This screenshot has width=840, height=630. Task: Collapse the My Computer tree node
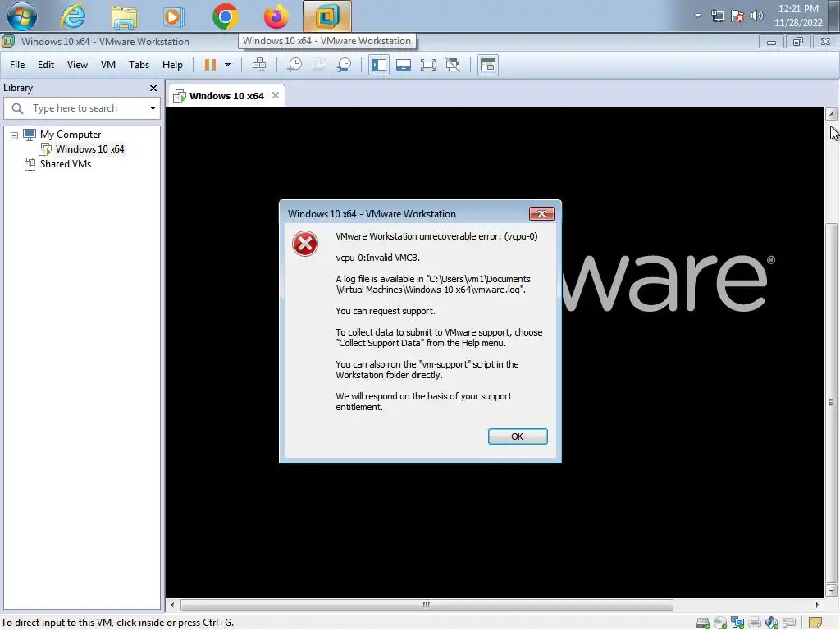point(15,135)
